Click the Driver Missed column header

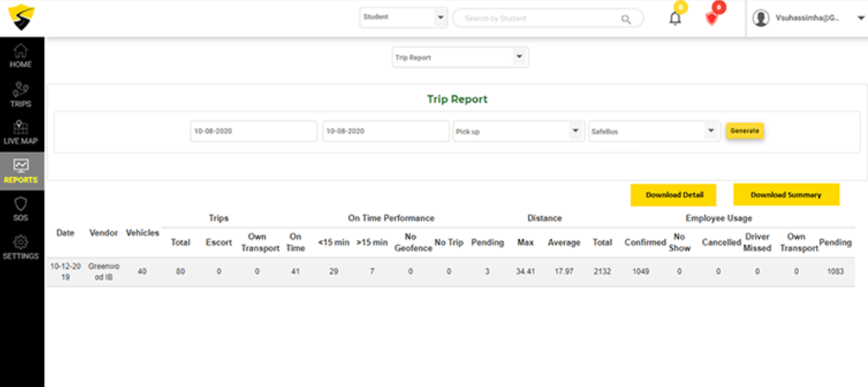[x=757, y=242]
